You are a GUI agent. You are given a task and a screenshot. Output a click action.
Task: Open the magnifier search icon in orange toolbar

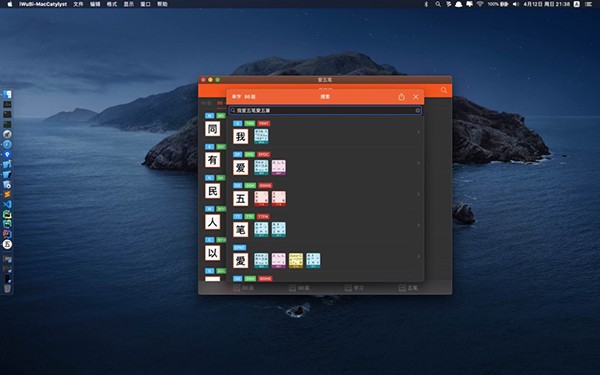click(x=443, y=90)
